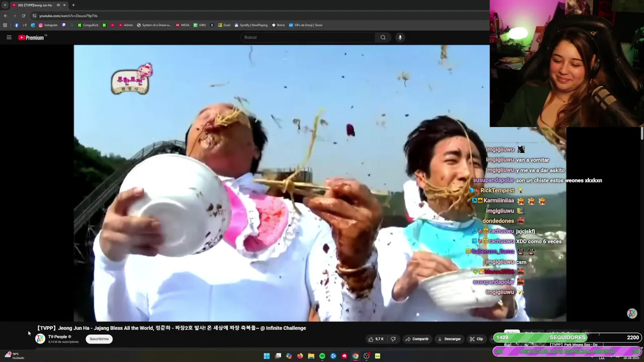
Task: Switch to Chrome in the taskbar
Action: tap(355, 356)
